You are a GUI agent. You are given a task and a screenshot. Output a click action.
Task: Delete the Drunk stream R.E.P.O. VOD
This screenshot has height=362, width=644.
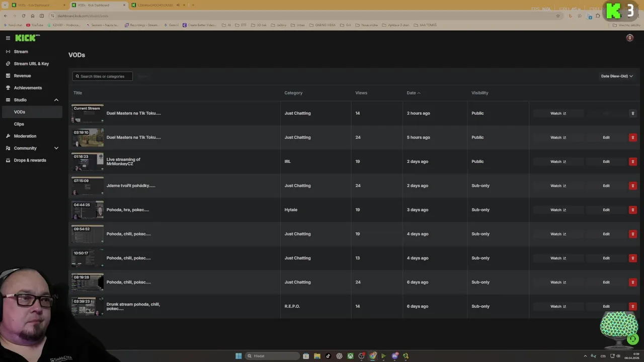pyautogui.click(x=633, y=306)
